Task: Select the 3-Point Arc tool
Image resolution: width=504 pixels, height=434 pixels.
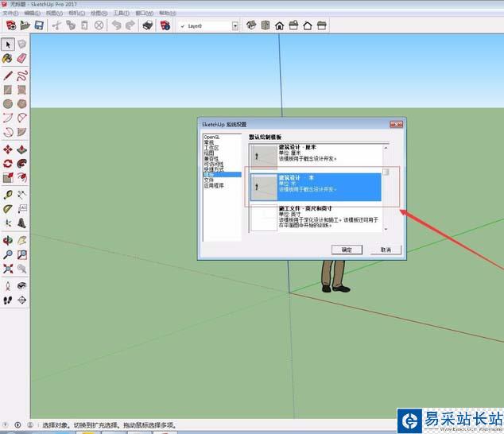Action: pos(8,132)
